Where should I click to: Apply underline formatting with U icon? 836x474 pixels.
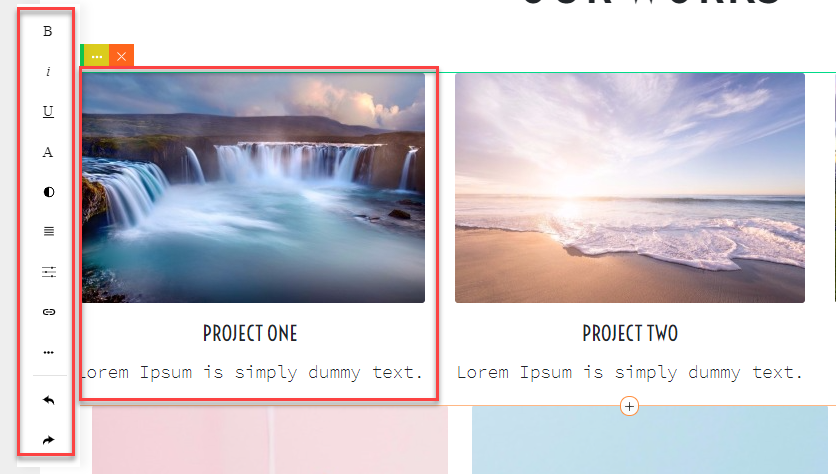tap(48, 111)
